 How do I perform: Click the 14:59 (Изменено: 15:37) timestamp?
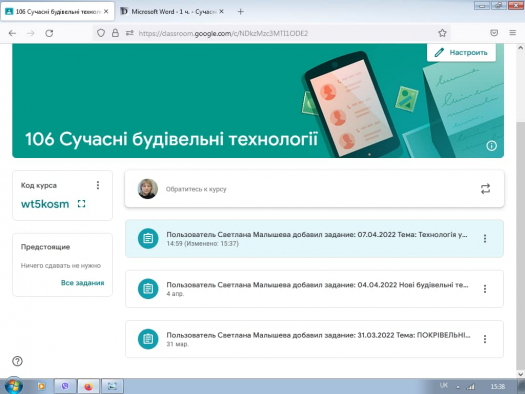click(203, 244)
